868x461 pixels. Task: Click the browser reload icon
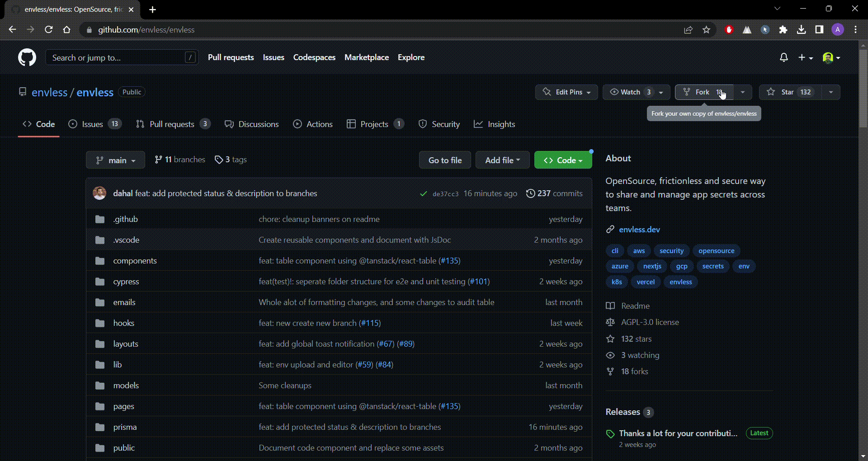(x=49, y=30)
